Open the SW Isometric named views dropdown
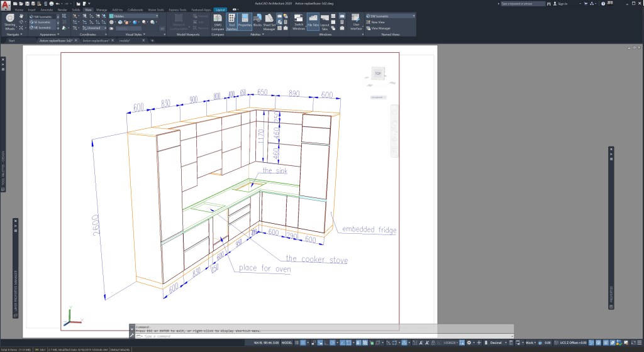 pos(413,16)
